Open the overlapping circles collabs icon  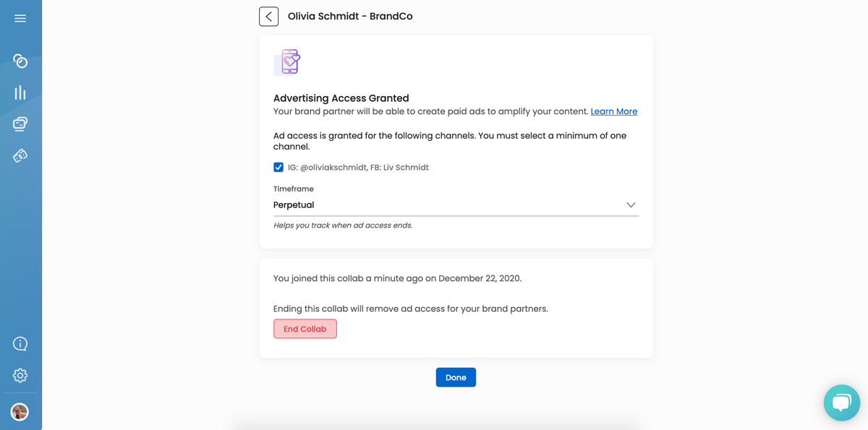click(x=20, y=61)
